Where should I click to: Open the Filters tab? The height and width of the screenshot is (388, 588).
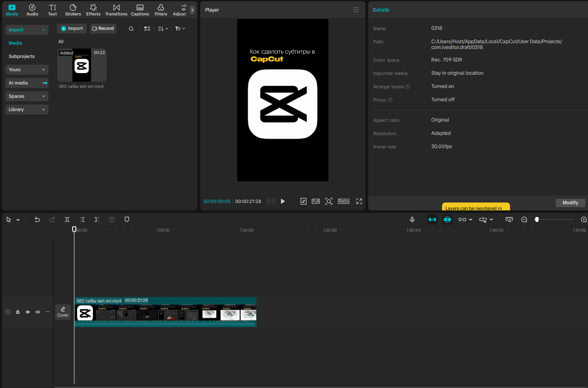[161, 10]
